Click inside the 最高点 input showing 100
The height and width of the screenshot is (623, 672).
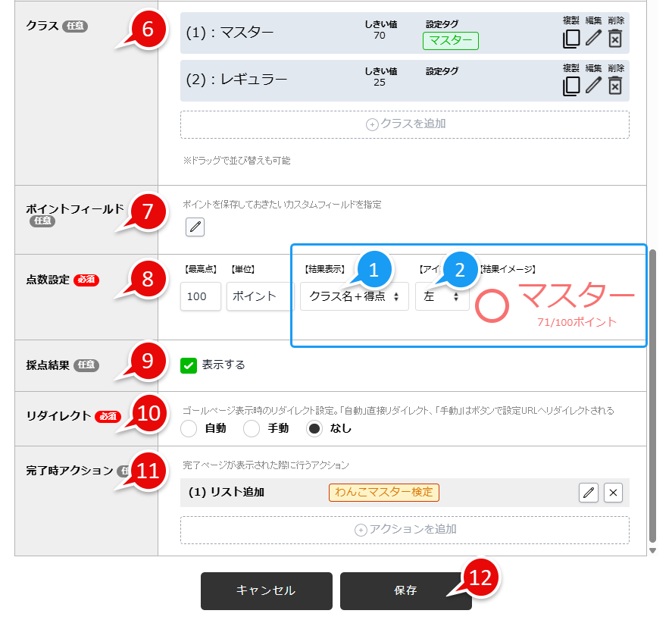click(200, 296)
